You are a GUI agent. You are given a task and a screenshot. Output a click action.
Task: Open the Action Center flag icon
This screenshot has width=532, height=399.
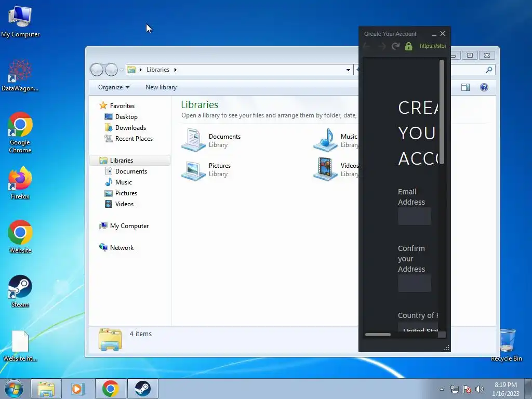coord(467,389)
